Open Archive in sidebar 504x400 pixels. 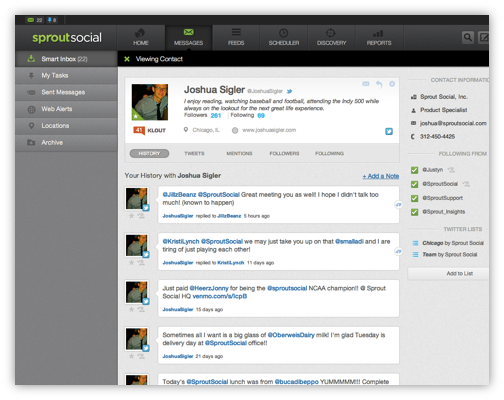[x=66, y=142]
